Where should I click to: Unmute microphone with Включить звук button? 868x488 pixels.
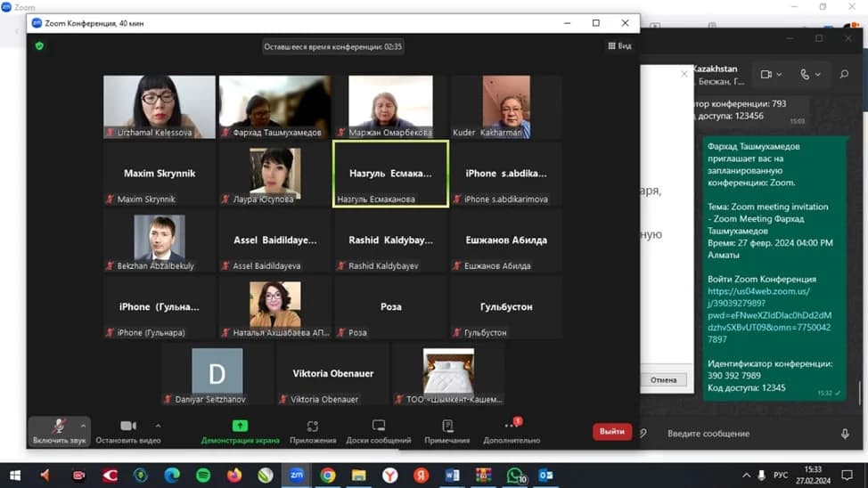pos(59,431)
